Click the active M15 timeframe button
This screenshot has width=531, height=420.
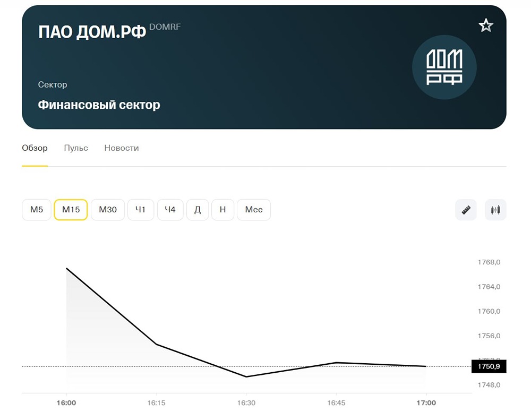click(71, 209)
